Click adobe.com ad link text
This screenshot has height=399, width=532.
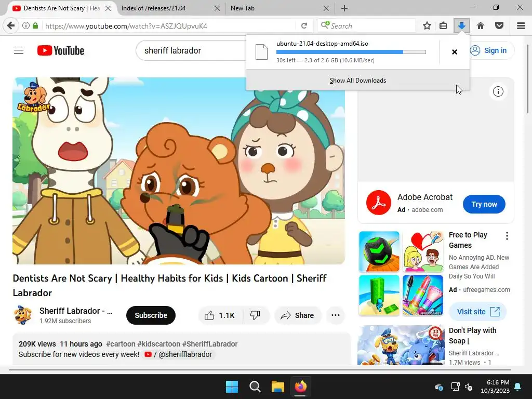(x=427, y=210)
